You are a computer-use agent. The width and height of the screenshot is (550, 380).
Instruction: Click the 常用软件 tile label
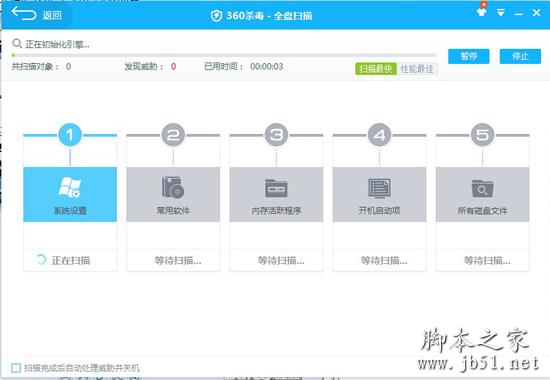click(x=173, y=211)
